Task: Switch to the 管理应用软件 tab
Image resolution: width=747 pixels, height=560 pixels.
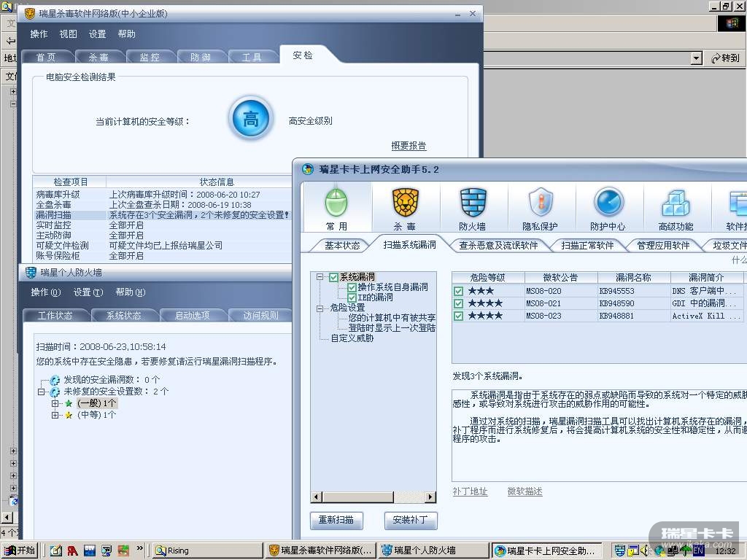Action: [x=663, y=245]
